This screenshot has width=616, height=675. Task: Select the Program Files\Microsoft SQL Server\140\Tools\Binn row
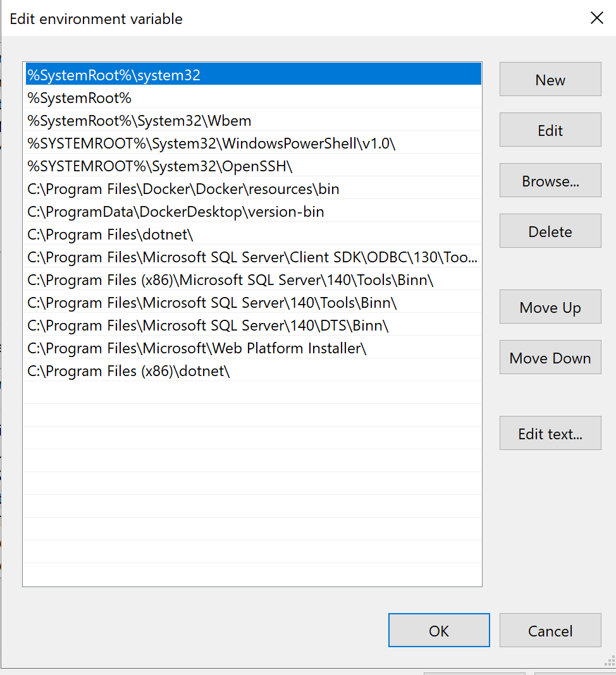point(253,302)
